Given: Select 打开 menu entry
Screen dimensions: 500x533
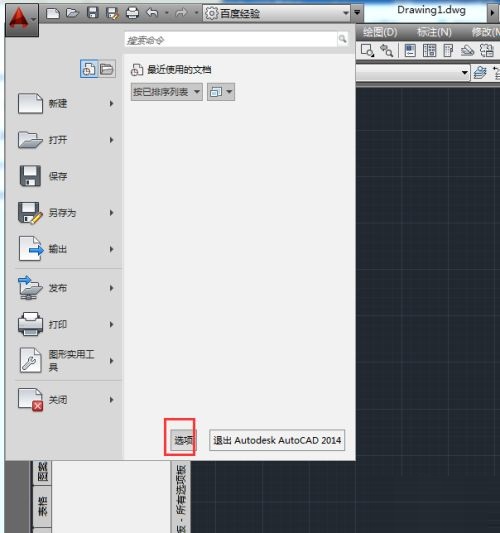Looking at the screenshot, I should coord(66,140).
